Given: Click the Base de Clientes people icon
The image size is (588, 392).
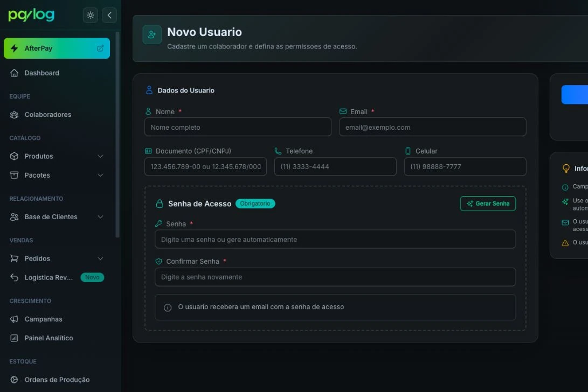Looking at the screenshot, I should click(x=14, y=217).
